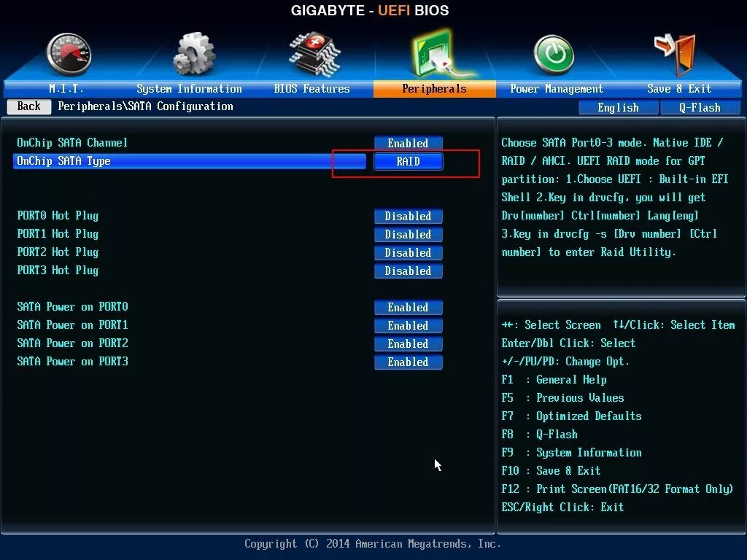Click the Back button

(x=29, y=106)
